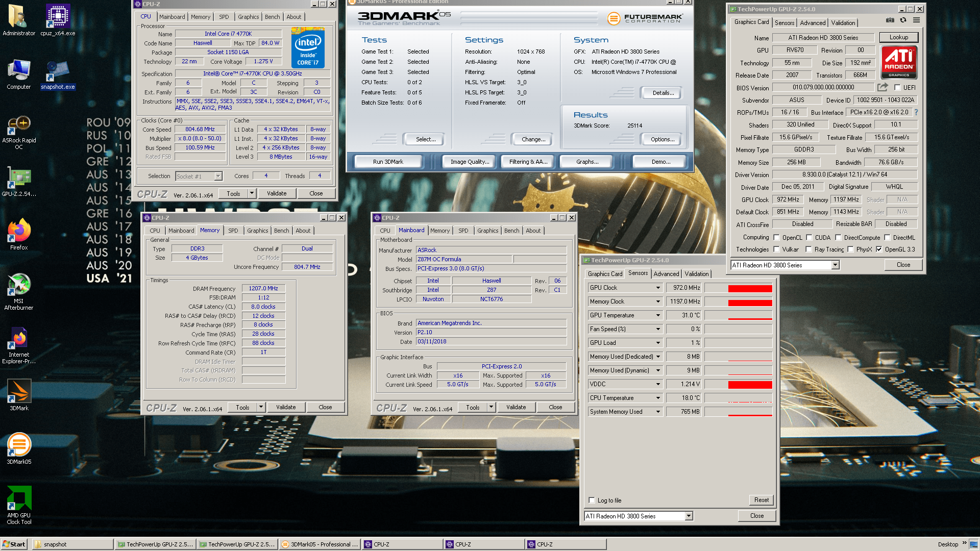This screenshot has height=551, width=980.
Task: Click the Image Quality... button
Action: pyautogui.click(x=470, y=162)
